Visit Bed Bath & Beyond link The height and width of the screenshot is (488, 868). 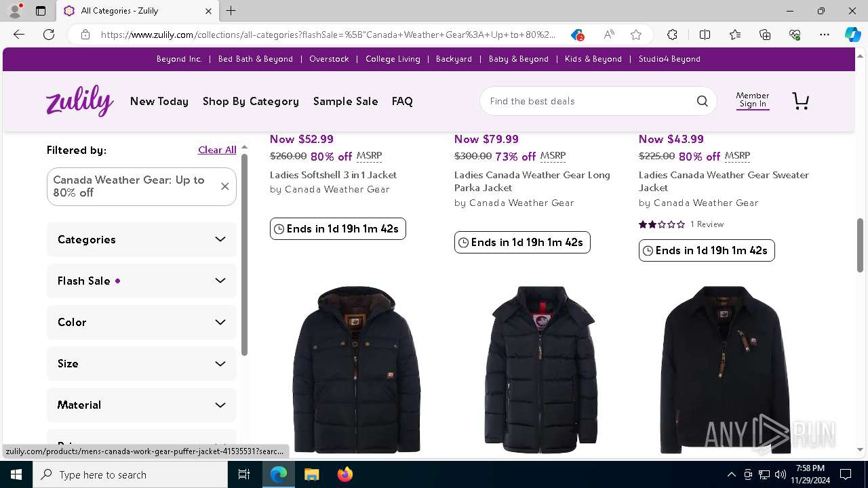click(x=256, y=59)
